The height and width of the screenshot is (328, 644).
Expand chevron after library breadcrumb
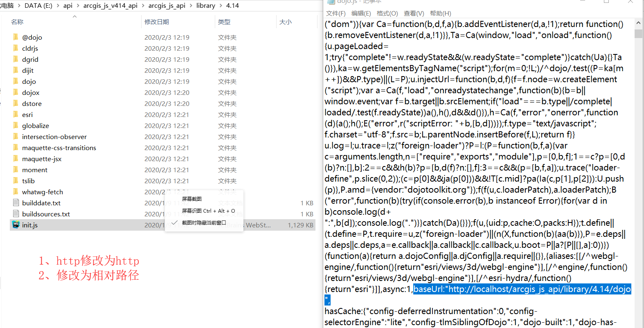(221, 6)
